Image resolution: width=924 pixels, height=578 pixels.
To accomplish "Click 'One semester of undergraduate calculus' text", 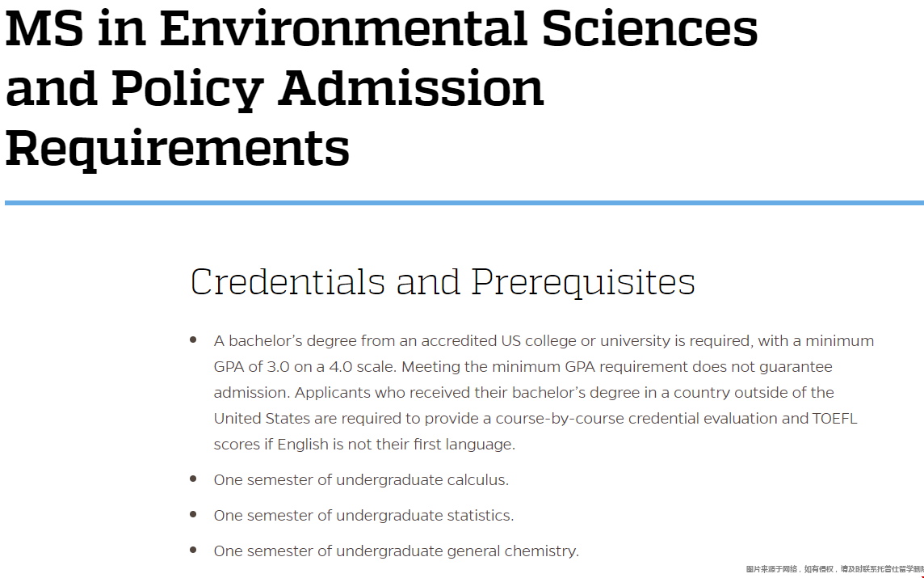I will pyautogui.click(x=361, y=480).
